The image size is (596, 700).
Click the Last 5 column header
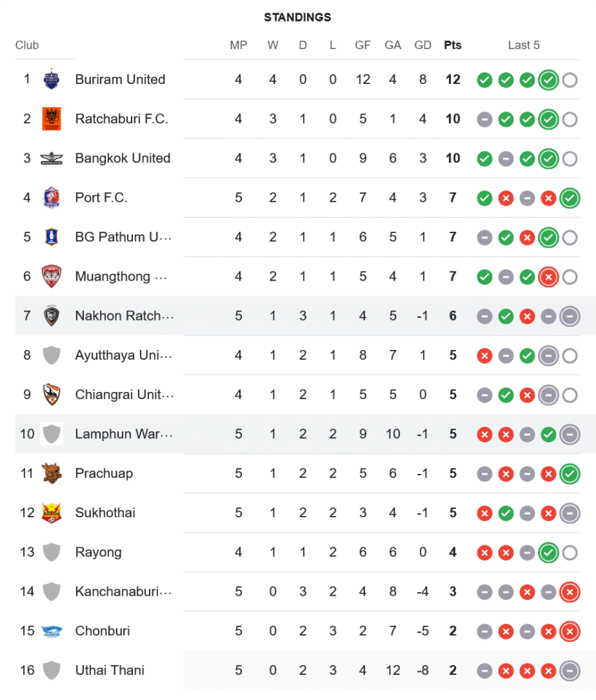pyautogui.click(x=524, y=45)
